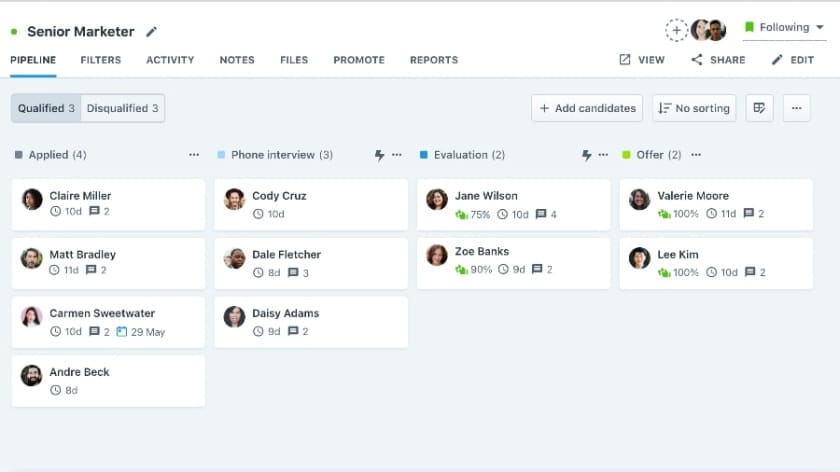
Task: Click the Add candidates button
Action: coord(587,108)
